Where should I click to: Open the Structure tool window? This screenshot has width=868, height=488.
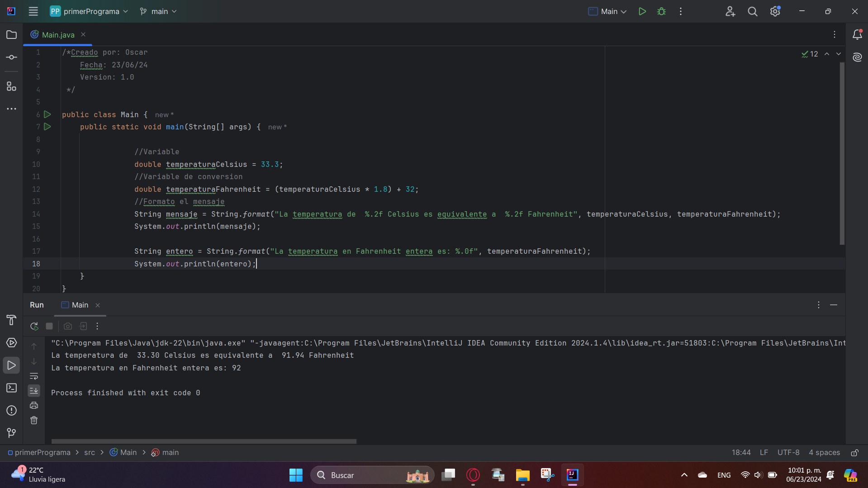tap(11, 86)
